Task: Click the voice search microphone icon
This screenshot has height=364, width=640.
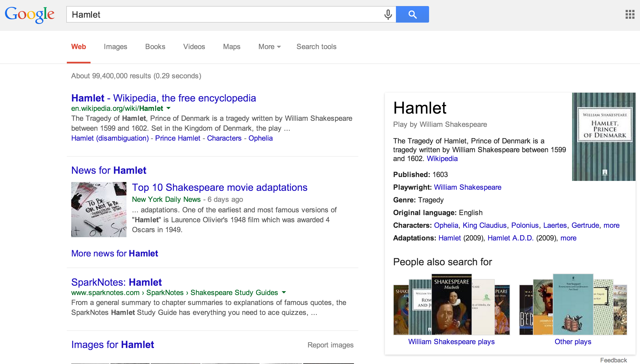Action: [388, 14]
